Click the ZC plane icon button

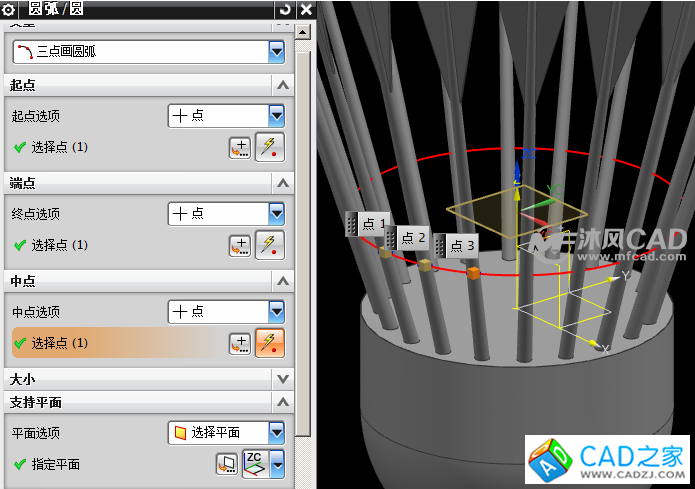[x=256, y=464]
